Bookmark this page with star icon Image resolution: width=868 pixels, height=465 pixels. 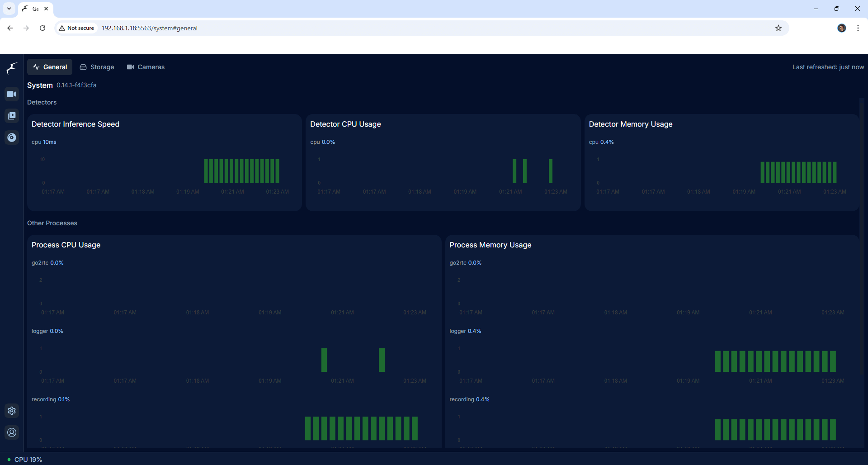[x=778, y=28]
